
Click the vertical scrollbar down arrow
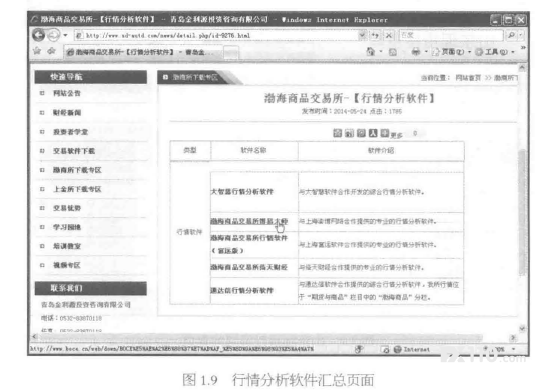click(x=522, y=328)
